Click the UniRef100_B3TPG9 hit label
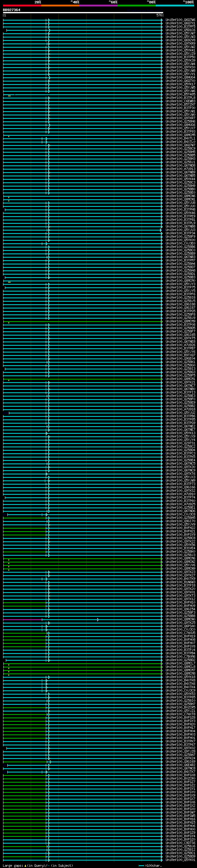The image size is (197, 868). coord(180,423)
